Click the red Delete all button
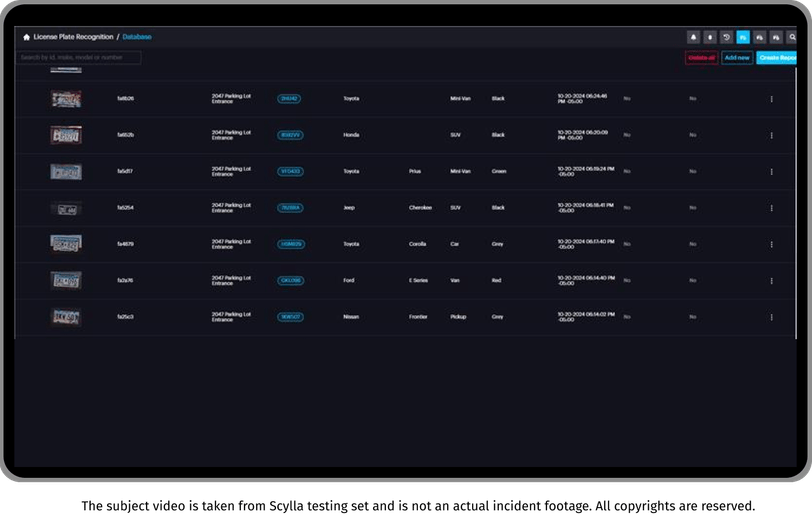 [701, 57]
